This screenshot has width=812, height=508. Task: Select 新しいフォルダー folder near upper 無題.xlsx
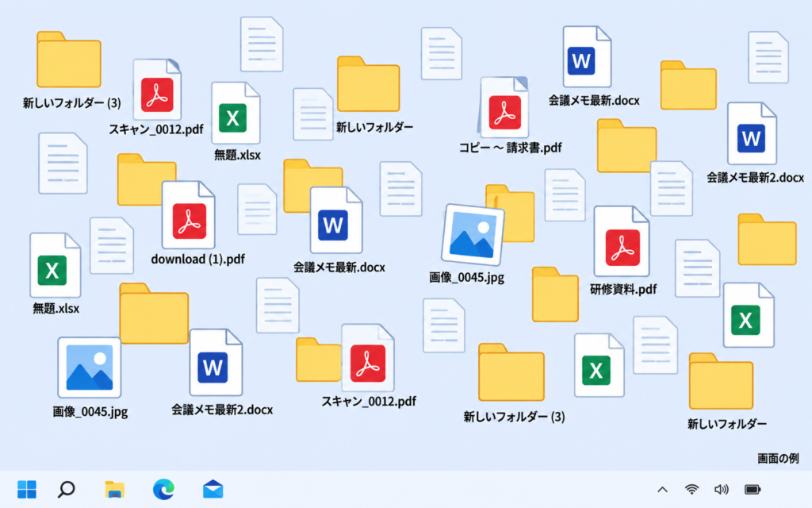click(368, 84)
